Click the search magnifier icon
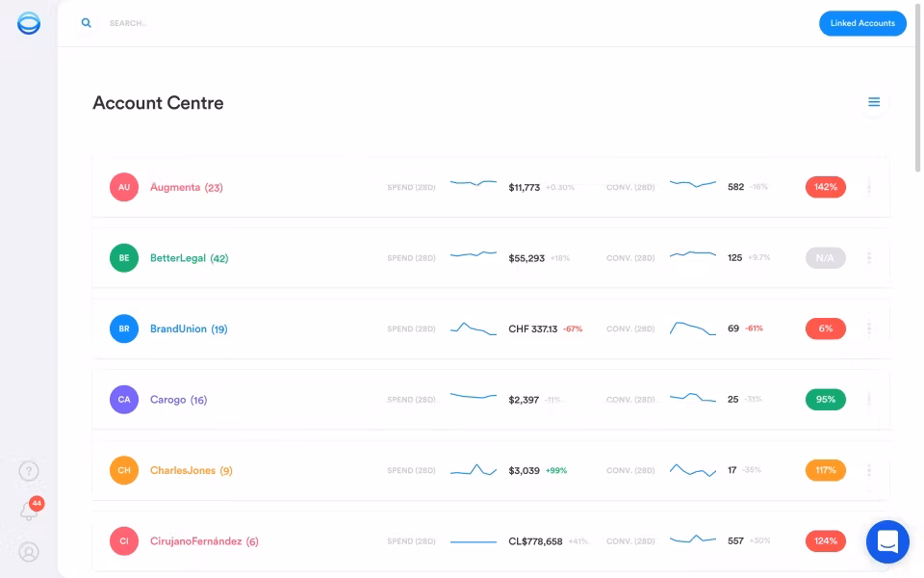The image size is (924, 578). pyautogui.click(x=86, y=22)
